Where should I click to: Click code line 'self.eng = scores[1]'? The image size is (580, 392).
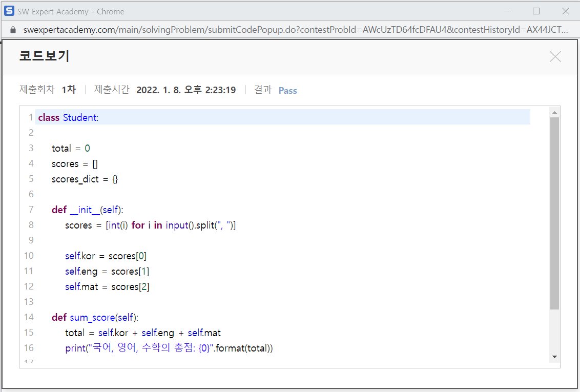click(107, 272)
